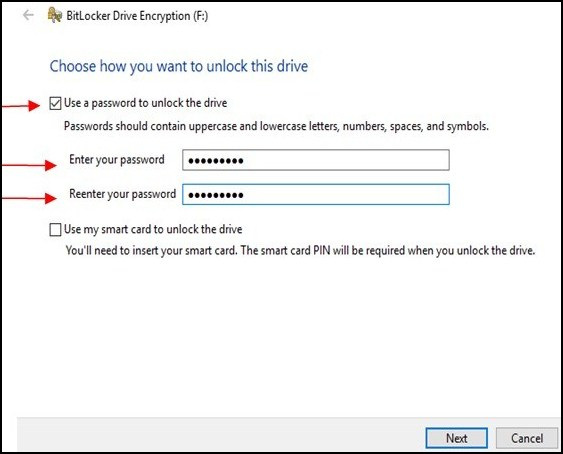Click the 'BitLocker Drive Encryption (F:)' title text
The width and height of the screenshot is (563, 454).
pyautogui.click(x=137, y=16)
